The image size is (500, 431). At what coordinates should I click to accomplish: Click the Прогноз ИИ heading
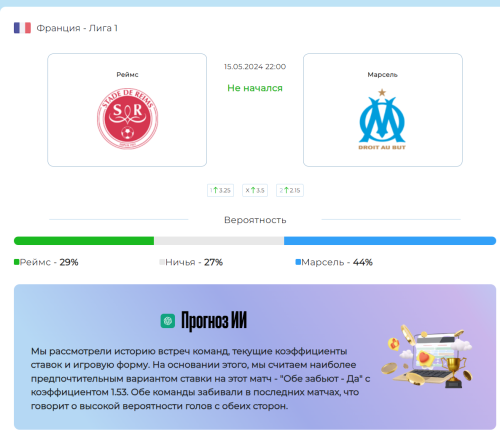tap(214, 321)
